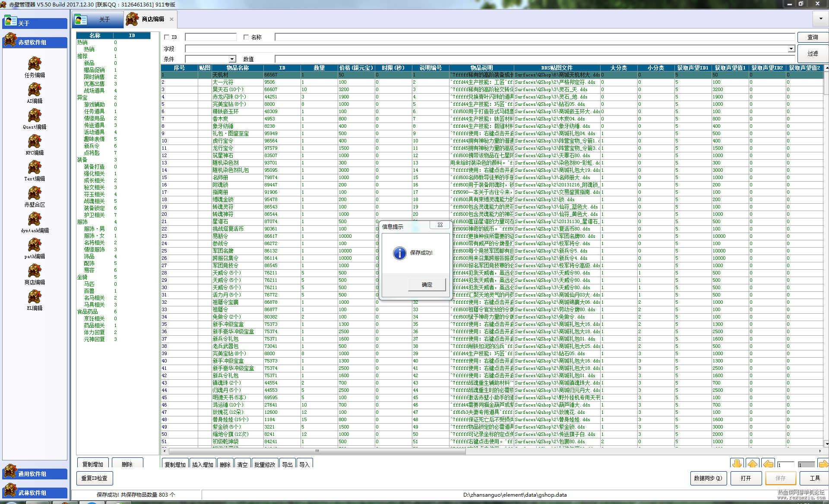Sort by 物品名称 column header

(237, 68)
